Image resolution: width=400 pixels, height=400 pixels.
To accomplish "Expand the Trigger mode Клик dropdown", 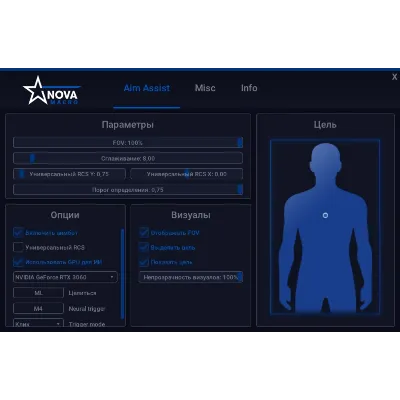I will tap(38, 323).
